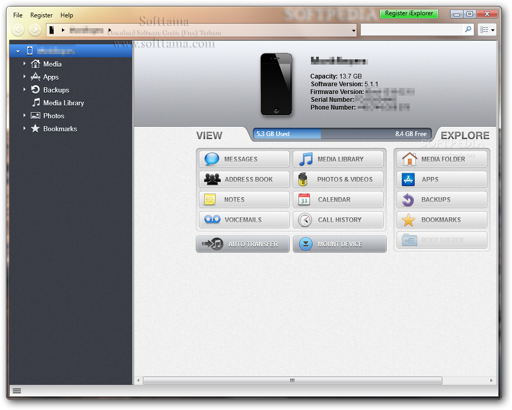The width and height of the screenshot is (512, 410).
Task: Open Notes via the yellow notepad icon
Action: 210,199
